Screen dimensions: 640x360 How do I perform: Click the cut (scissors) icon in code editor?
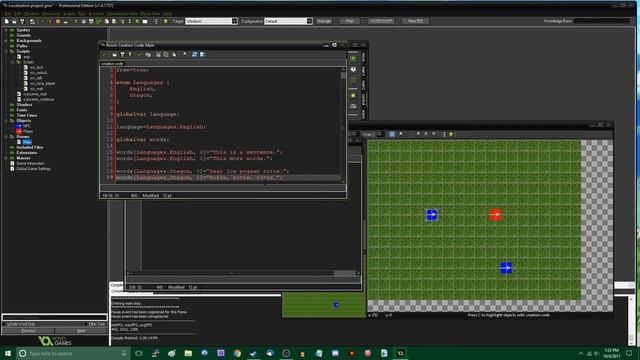tap(158, 54)
